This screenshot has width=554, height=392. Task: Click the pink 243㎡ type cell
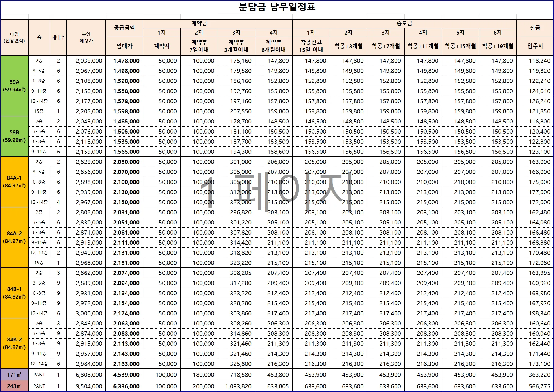pyautogui.click(x=14, y=386)
